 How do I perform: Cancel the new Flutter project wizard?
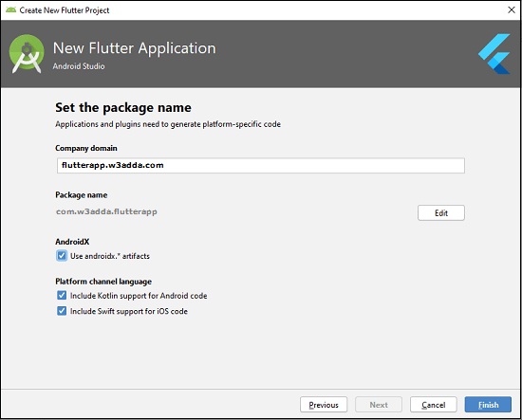434,405
